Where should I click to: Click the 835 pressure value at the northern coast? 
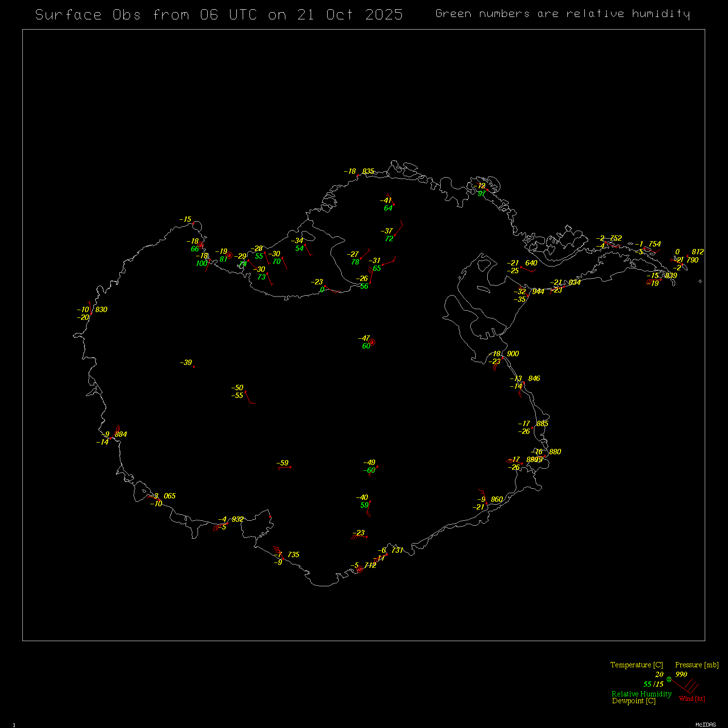[x=368, y=171]
